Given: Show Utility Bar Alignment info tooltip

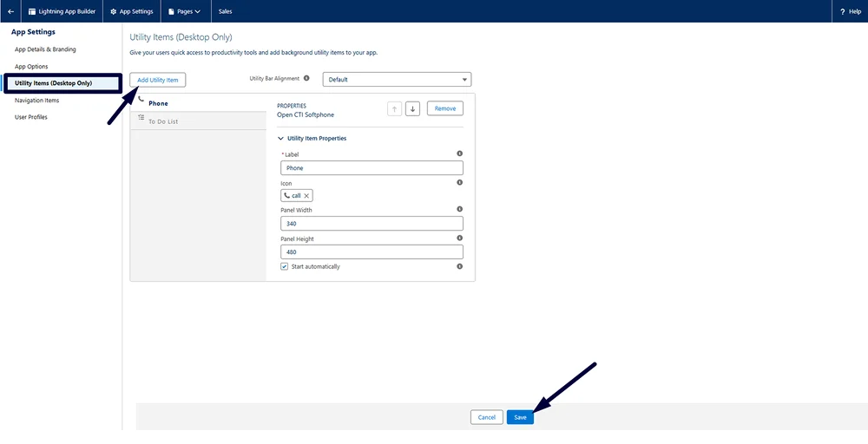Looking at the screenshot, I should tap(306, 79).
